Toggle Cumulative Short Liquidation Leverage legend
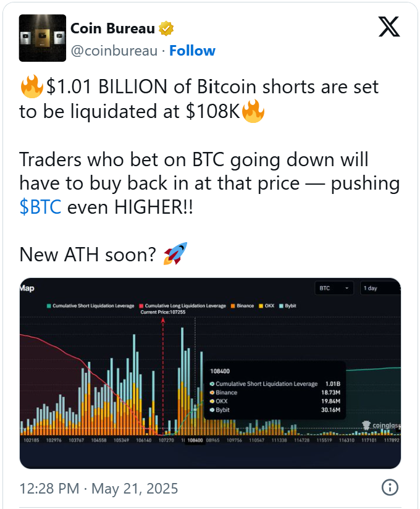Screen dimensions: 420x509 [90, 306]
